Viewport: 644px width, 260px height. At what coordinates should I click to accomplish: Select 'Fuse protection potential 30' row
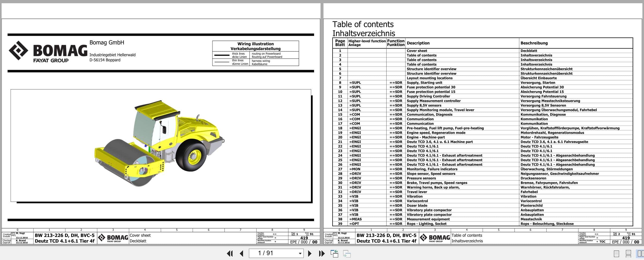[482, 87]
